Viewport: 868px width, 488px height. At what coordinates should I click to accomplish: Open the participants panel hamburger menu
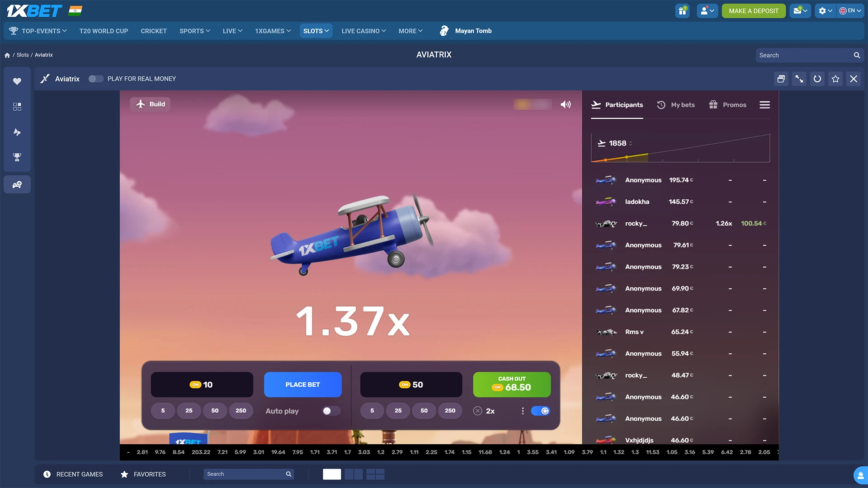click(x=764, y=105)
